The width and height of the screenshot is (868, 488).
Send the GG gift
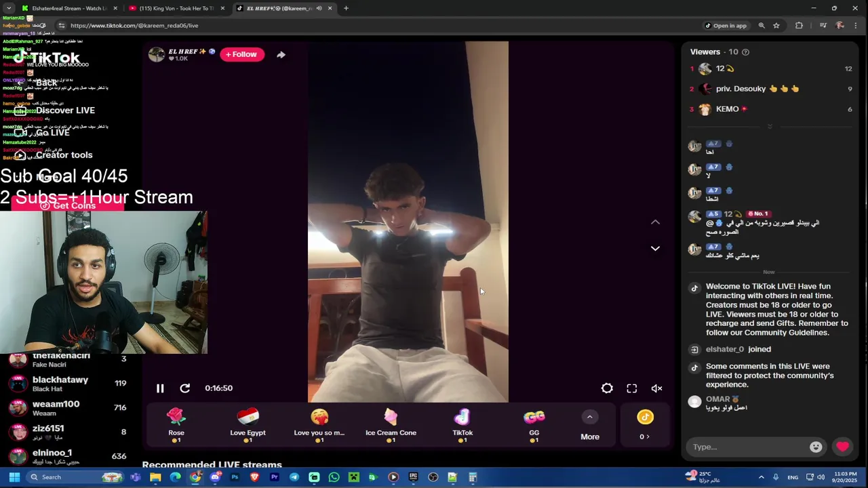(534, 426)
